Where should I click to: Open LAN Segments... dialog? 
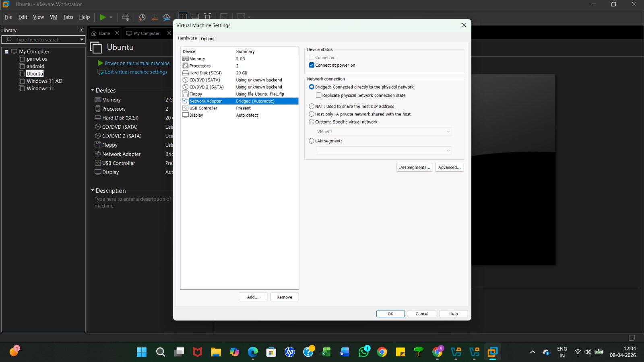coord(414,167)
